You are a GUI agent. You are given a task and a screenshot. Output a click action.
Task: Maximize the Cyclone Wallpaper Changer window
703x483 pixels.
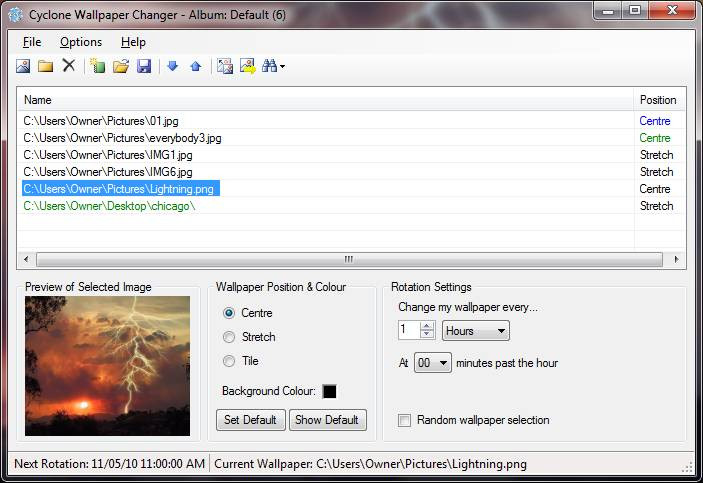point(635,11)
